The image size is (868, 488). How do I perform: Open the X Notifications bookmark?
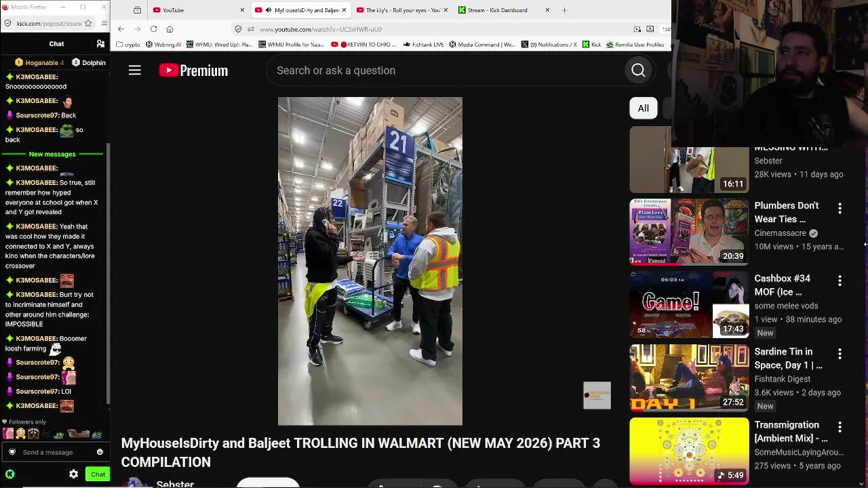point(549,45)
